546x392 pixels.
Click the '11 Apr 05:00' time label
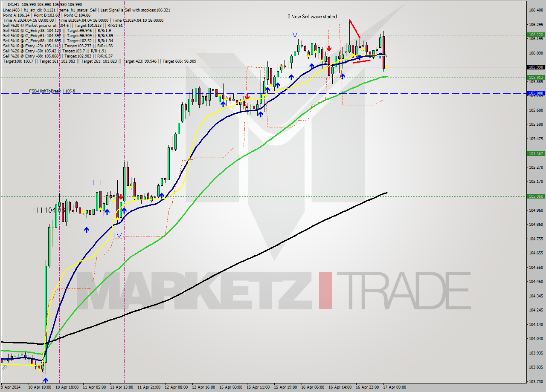click(x=95, y=387)
